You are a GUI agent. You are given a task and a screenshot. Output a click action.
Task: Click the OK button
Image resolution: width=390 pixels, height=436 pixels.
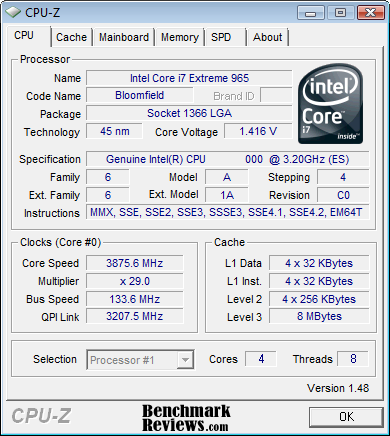(346, 417)
